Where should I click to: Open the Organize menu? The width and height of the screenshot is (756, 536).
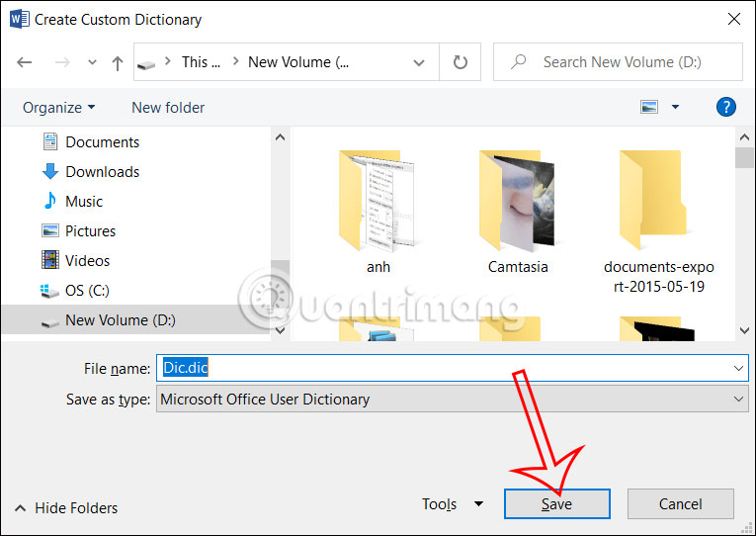[58, 107]
